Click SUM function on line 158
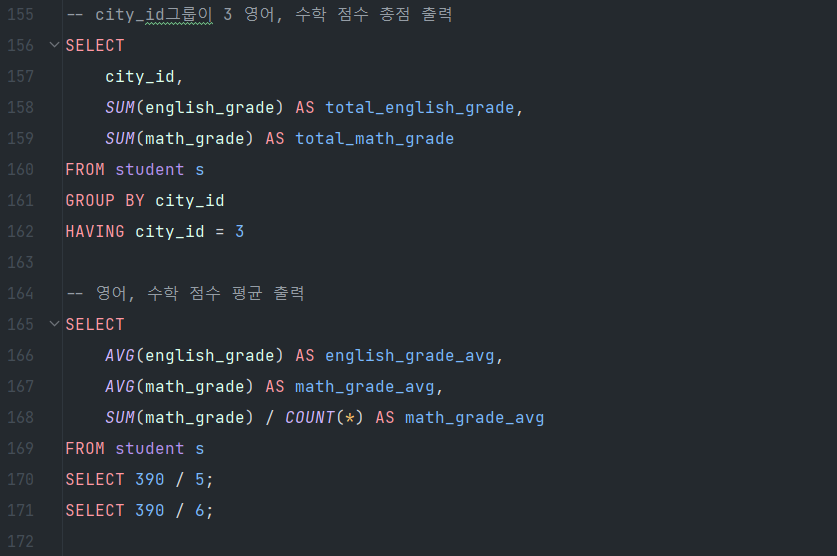Viewport: 837px width, 556px height. (120, 108)
